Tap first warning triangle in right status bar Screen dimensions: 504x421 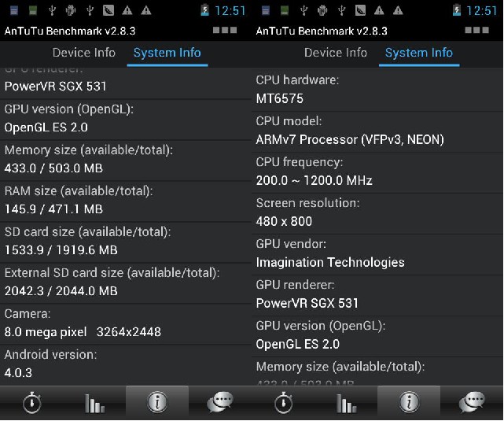click(x=379, y=10)
